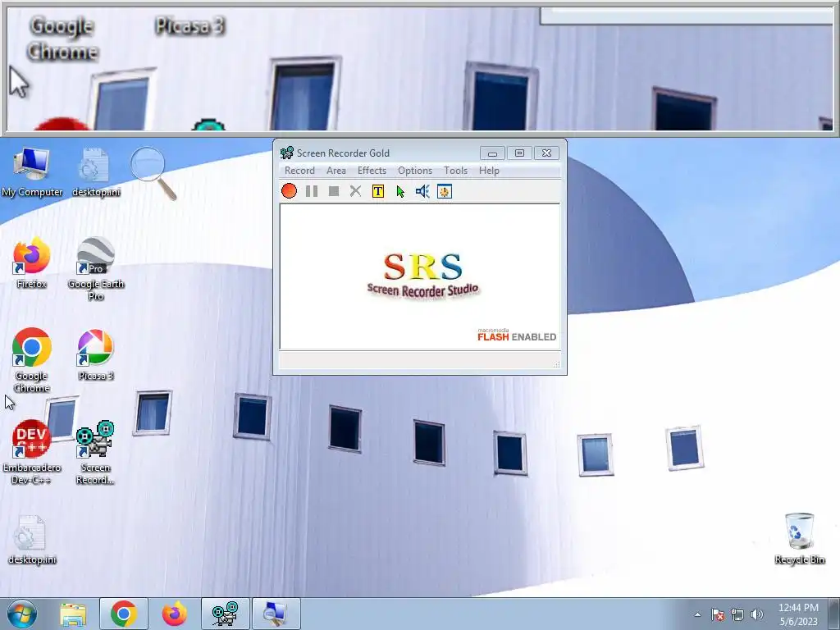Minimize the Screen Recorder Gold window
The height and width of the screenshot is (630, 840).
point(492,153)
